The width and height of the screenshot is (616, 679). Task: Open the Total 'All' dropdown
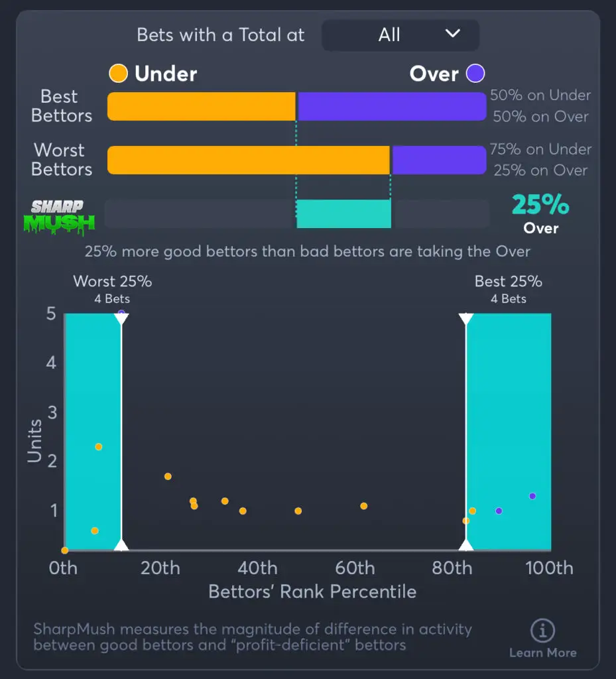click(x=400, y=35)
